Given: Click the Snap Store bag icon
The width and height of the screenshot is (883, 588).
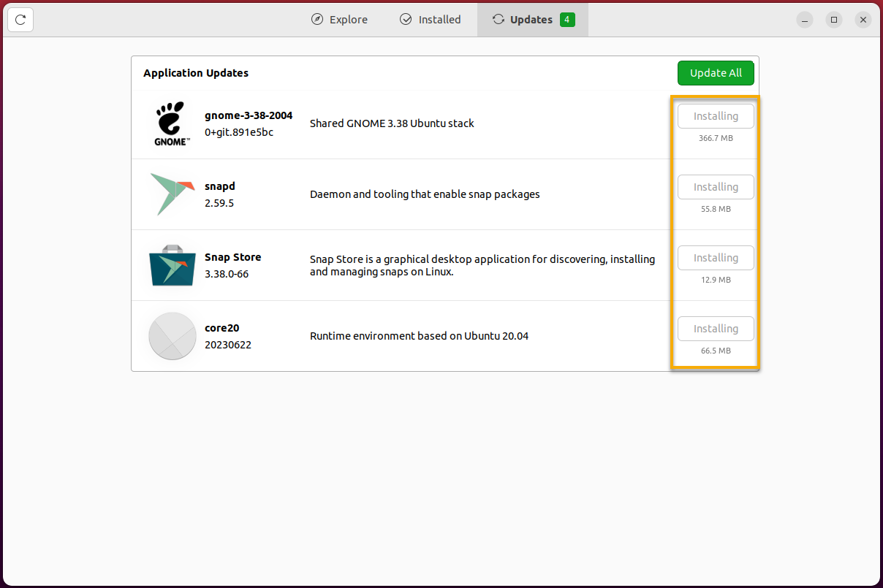Looking at the screenshot, I should click(x=172, y=265).
